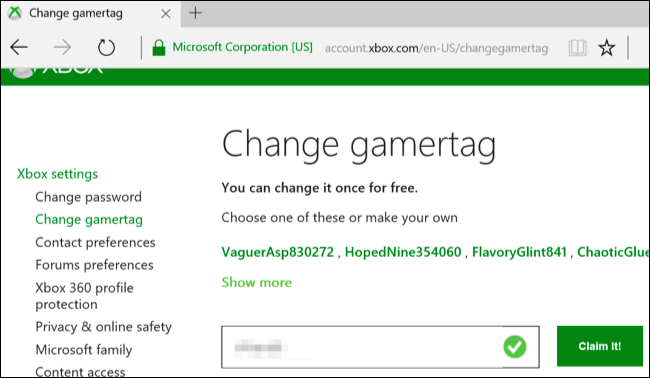Image resolution: width=650 pixels, height=378 pixels.
Task: Open Microsoft family in sidebar
Action: point(84,350)
